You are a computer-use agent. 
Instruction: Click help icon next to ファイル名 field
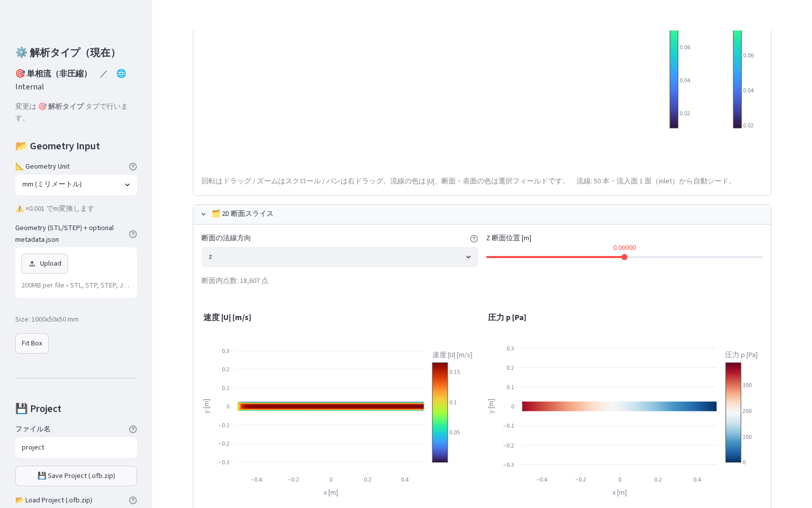pos(133,429)
